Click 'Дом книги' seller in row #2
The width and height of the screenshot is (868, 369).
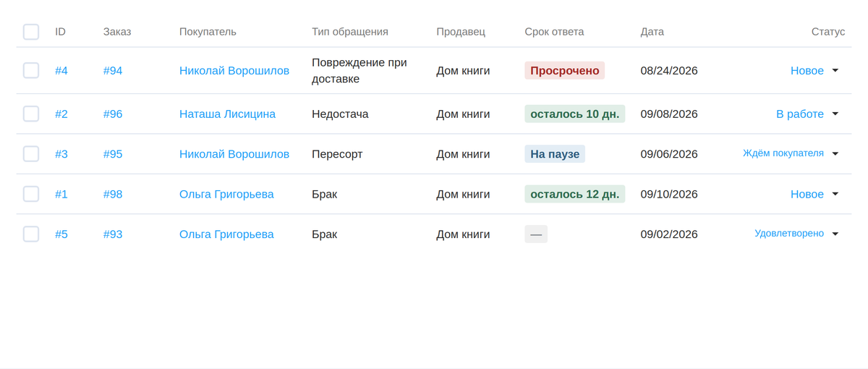tap(463, 114)
